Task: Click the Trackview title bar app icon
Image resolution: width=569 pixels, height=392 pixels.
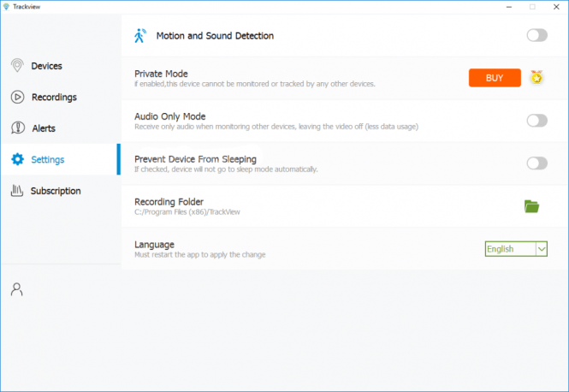Action: tap(6, 7)
